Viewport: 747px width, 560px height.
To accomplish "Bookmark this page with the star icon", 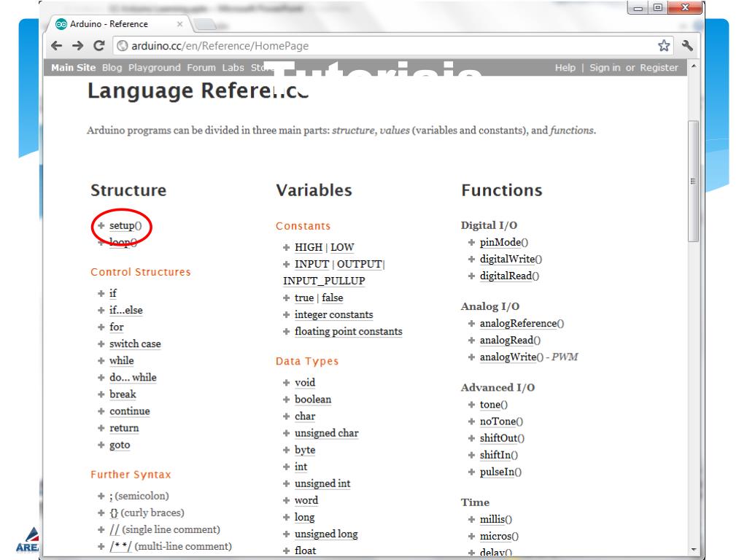I will (x=664, y=46).
